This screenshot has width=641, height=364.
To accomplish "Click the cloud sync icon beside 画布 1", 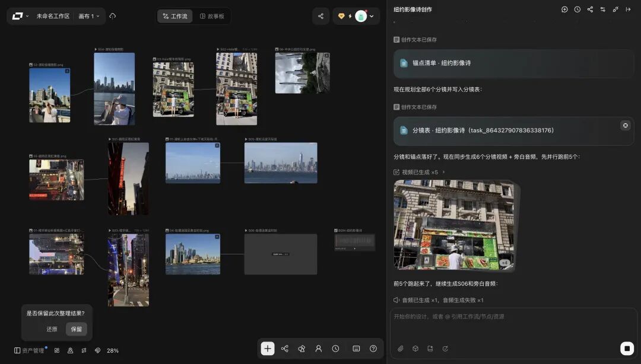I will coord(112,16).
